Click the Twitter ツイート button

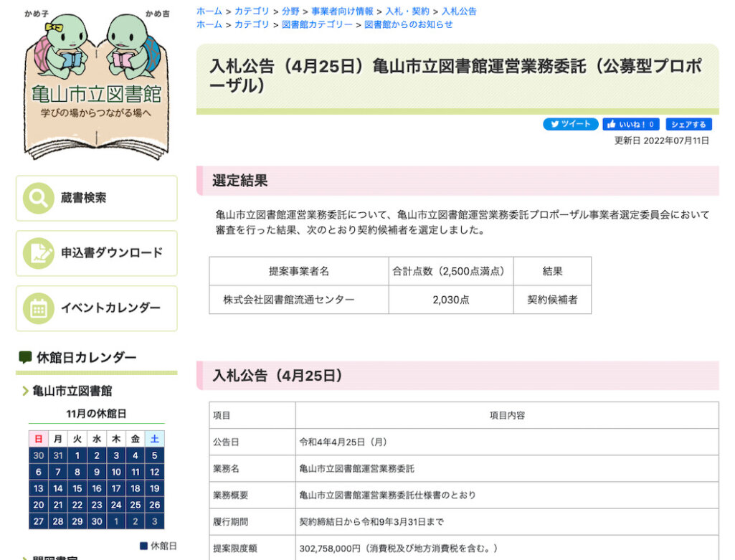(570, 124)
